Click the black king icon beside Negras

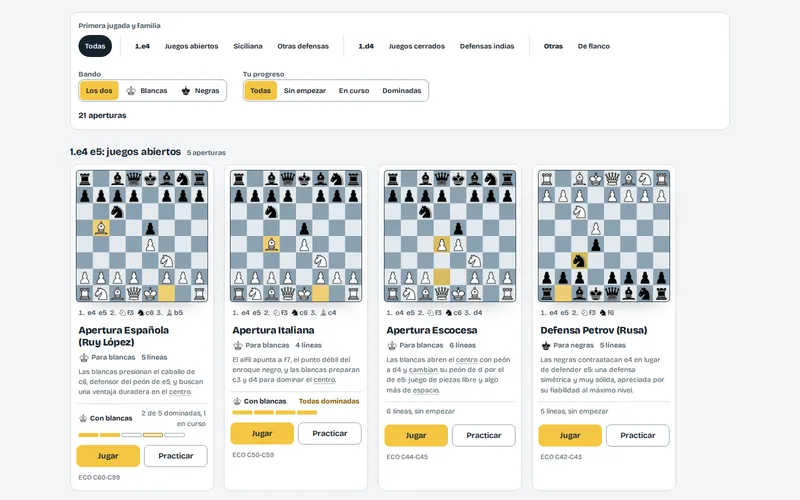pos(186,91)
